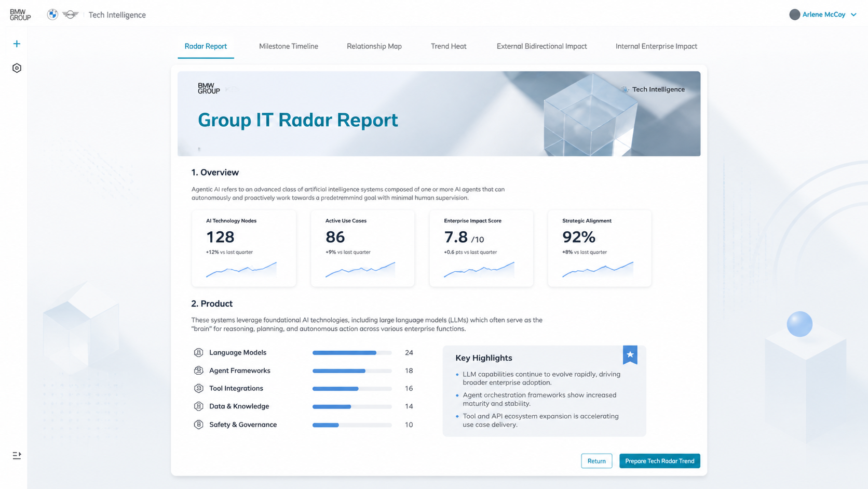
Task: Switch to the Radar Report tab
Action: (206, 46)
